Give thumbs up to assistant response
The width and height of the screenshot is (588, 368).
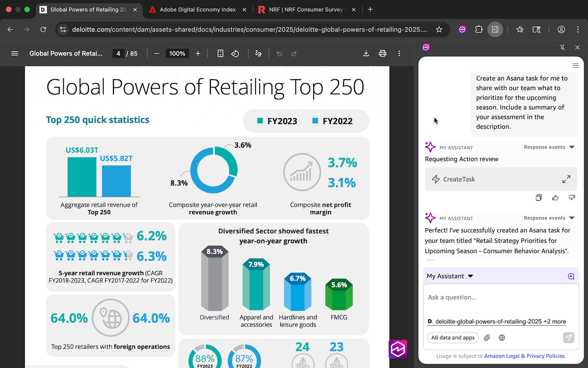tap(555, 198)
